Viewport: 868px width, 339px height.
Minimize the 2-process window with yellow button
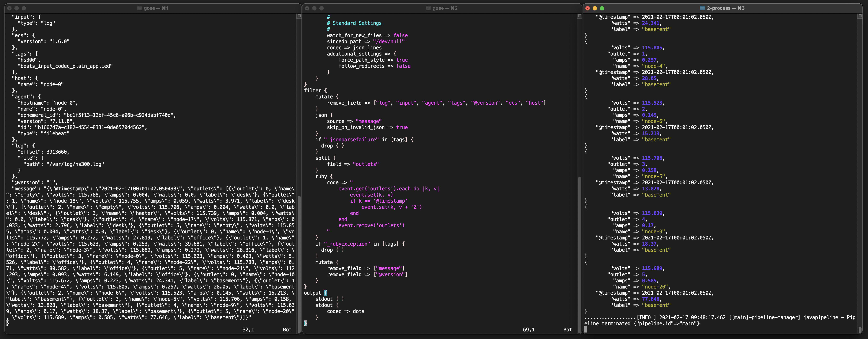(x=595, y=8)
